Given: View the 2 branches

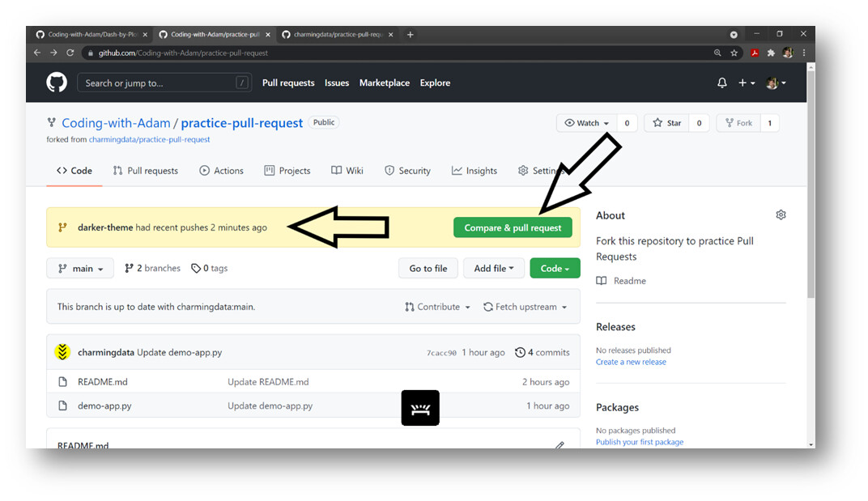Looking at the screenshot, I should [153, 268].
